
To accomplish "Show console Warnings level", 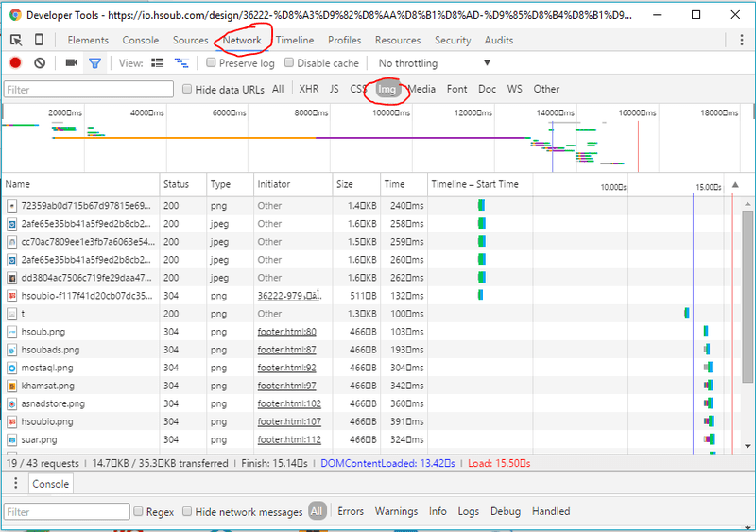I will (x=396, y=511).
